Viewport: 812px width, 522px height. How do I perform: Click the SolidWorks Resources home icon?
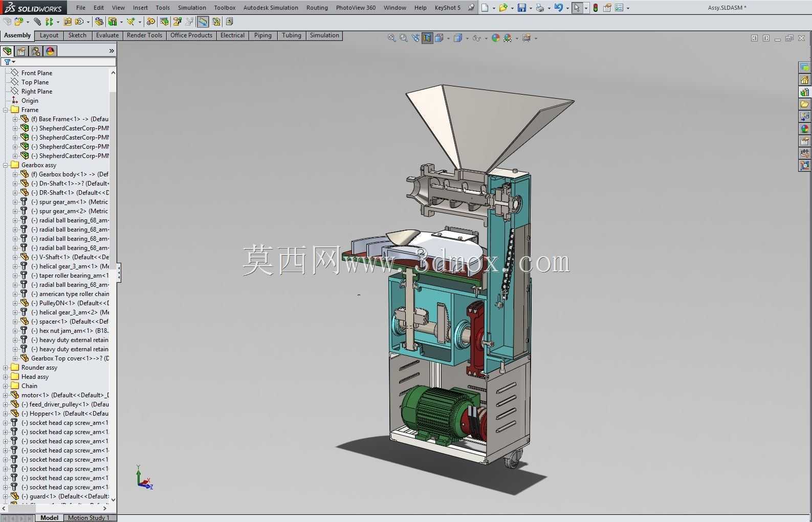(805, 80)
